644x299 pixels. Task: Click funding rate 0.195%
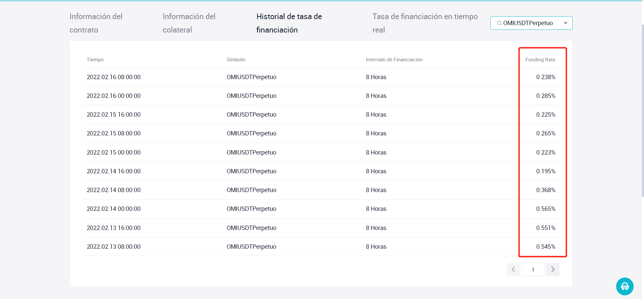pyautogui.click(x=546, y=171)
